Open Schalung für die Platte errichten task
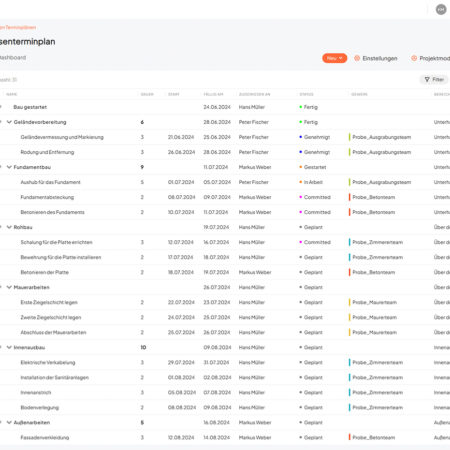 [x=56, y=242]
